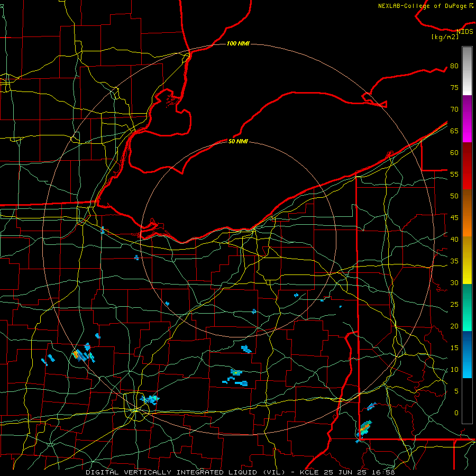
Task: Select scale value 70
Action: click(454, 109)
